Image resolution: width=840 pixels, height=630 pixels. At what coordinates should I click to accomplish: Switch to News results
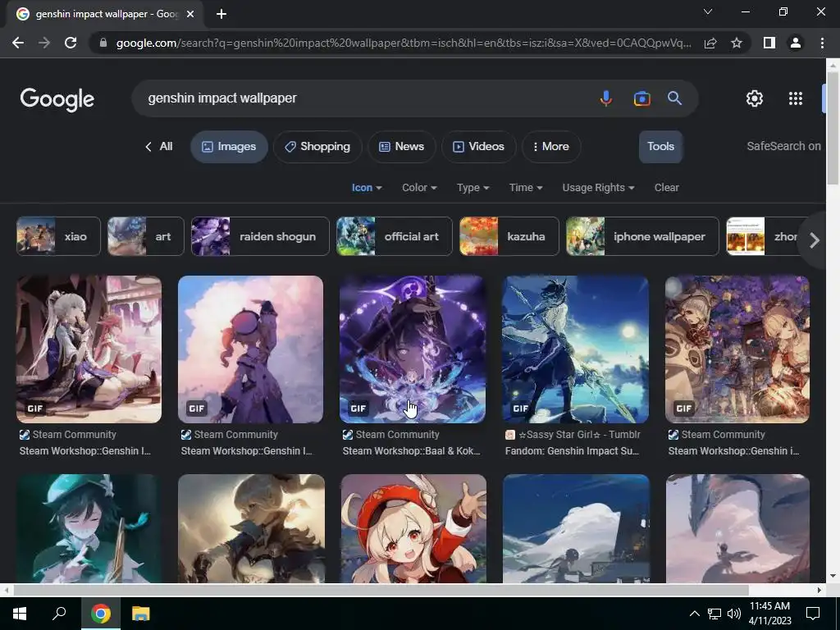(x=402, y=146)
